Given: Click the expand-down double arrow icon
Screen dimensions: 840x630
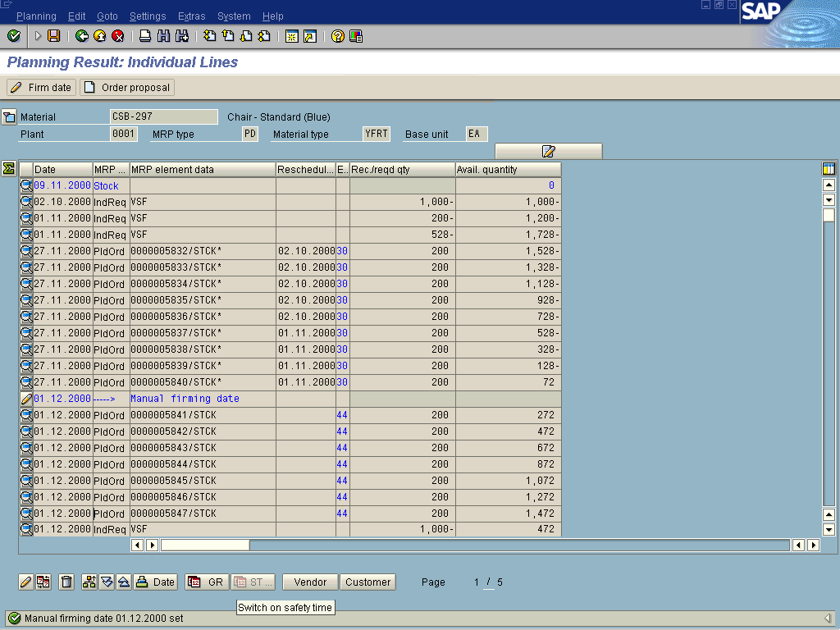Looking at the screenshot, I should point(107,582).
